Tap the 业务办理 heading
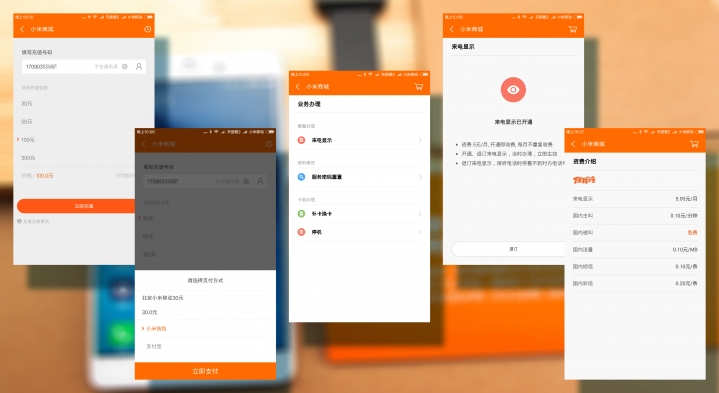Screen dimensions: 719x393 (x=309, y=104)
